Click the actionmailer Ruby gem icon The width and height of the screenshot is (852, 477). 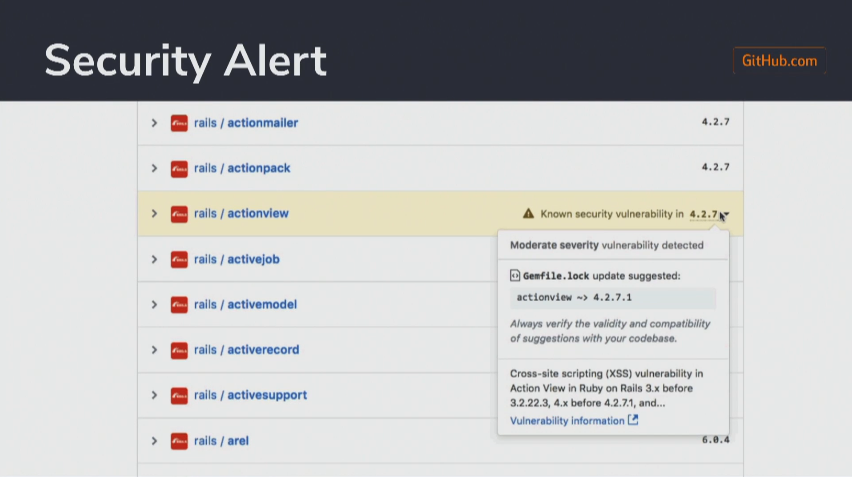179,123
